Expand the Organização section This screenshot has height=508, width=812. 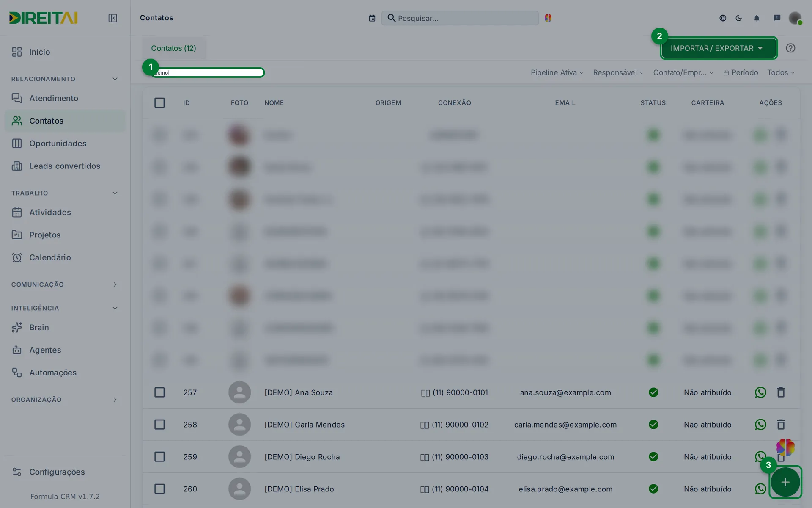(64, 400)
